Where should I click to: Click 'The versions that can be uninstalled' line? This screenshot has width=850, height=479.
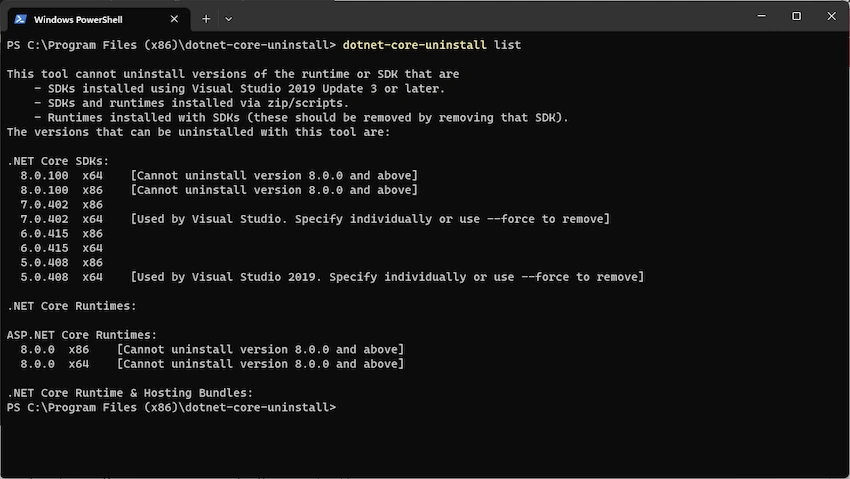pos(198,132)
